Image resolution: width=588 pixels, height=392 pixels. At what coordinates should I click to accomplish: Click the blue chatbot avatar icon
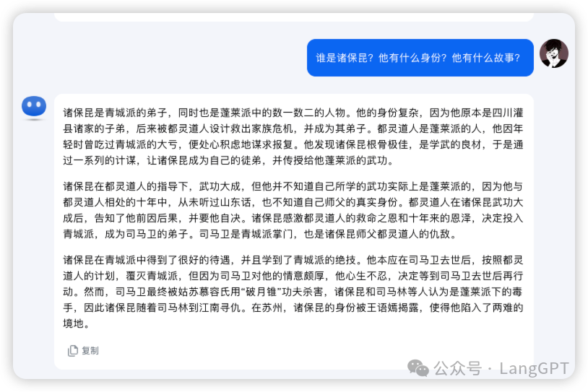pyautogui.click(x=34, y=107)
